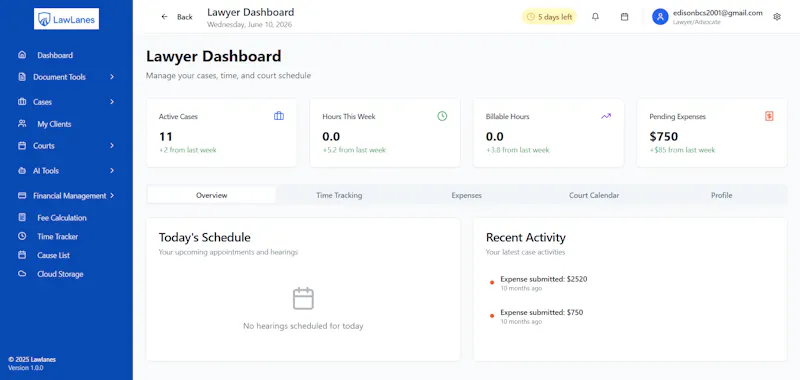Click 'No hearings scheduled for today' message

point(303,326)
